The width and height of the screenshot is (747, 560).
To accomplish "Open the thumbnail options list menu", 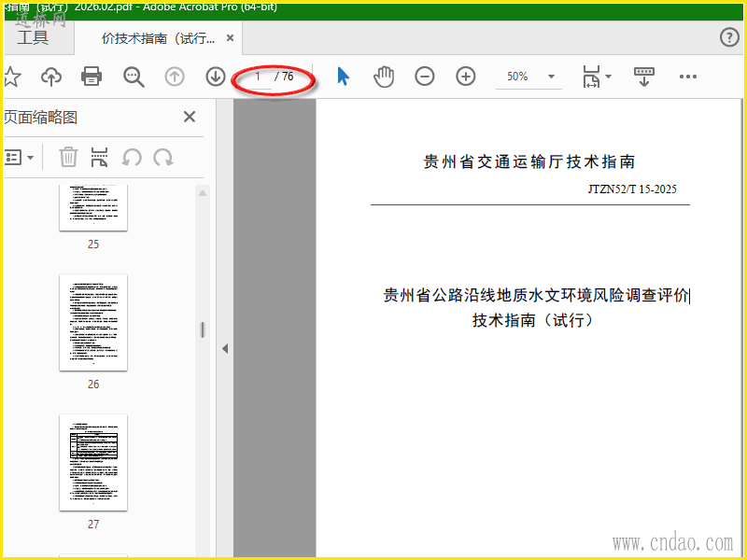I will coord(19,157).
